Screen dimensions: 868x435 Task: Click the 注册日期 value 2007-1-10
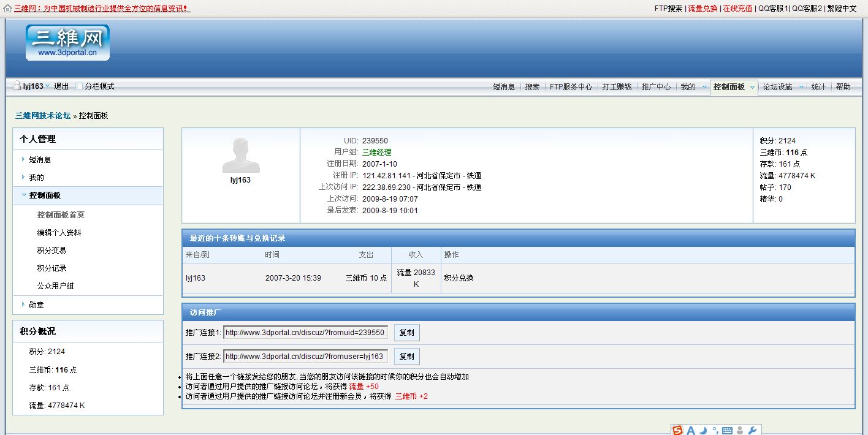(379, 164)
